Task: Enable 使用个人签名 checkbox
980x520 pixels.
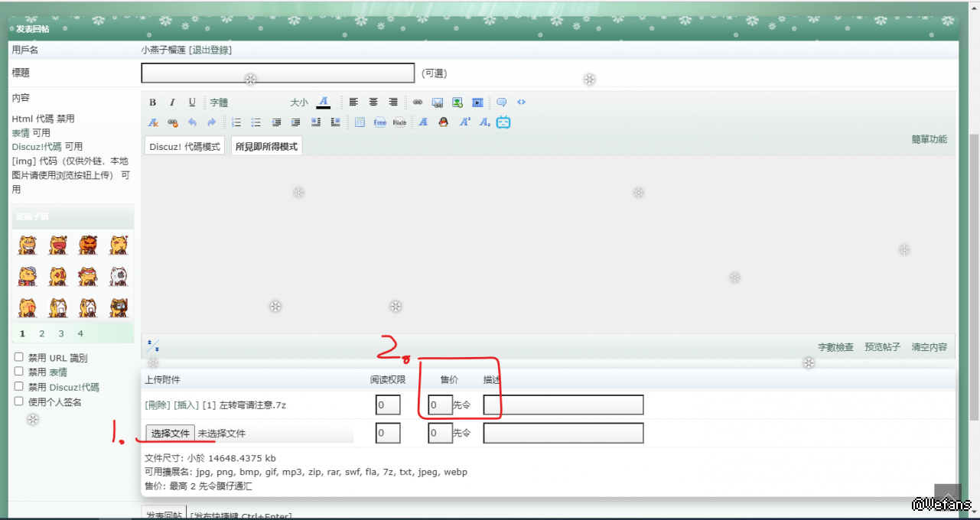Action: [19, 401]
